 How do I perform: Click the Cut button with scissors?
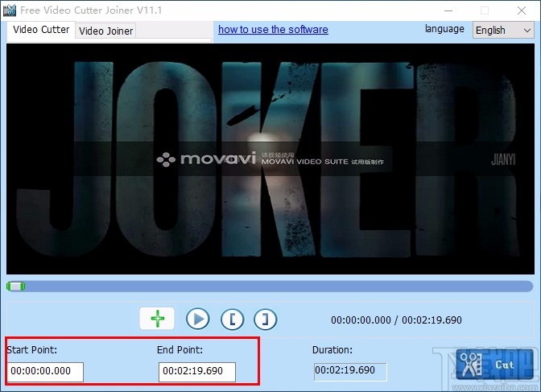pos(494,365)
